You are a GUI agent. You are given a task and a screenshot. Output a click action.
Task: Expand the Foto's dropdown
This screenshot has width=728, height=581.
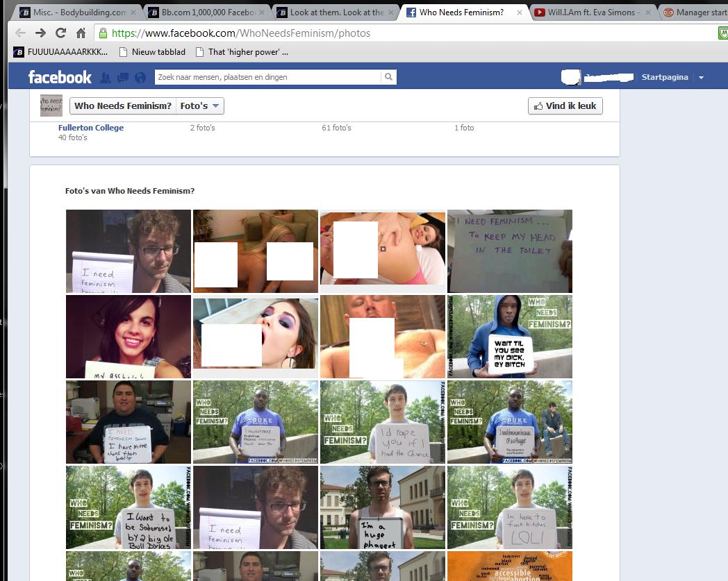200,106
